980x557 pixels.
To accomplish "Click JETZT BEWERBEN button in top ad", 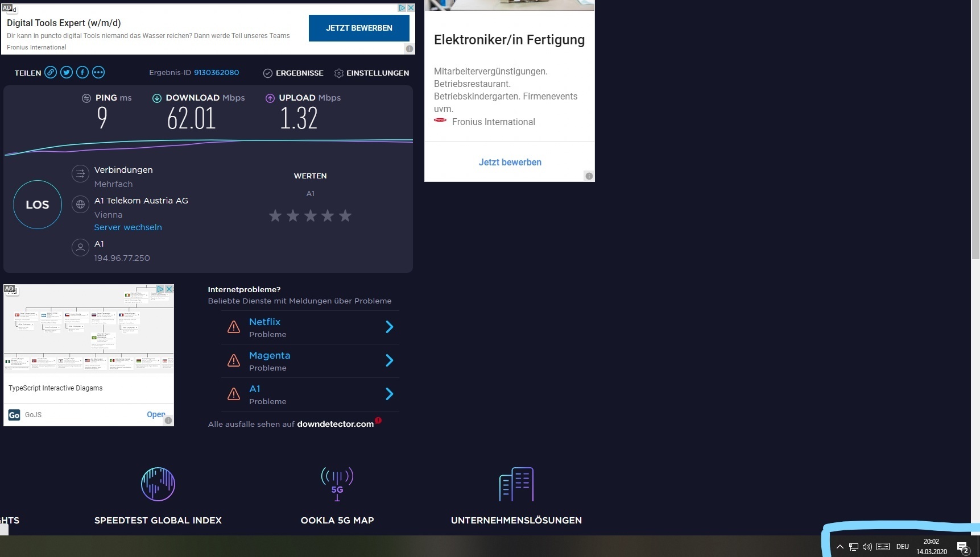I will [359, 28].
